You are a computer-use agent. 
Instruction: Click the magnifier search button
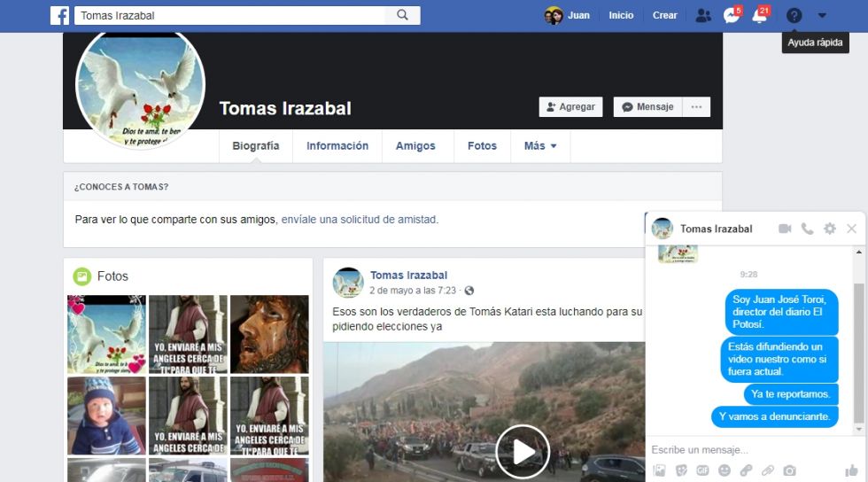click(402, 16)
